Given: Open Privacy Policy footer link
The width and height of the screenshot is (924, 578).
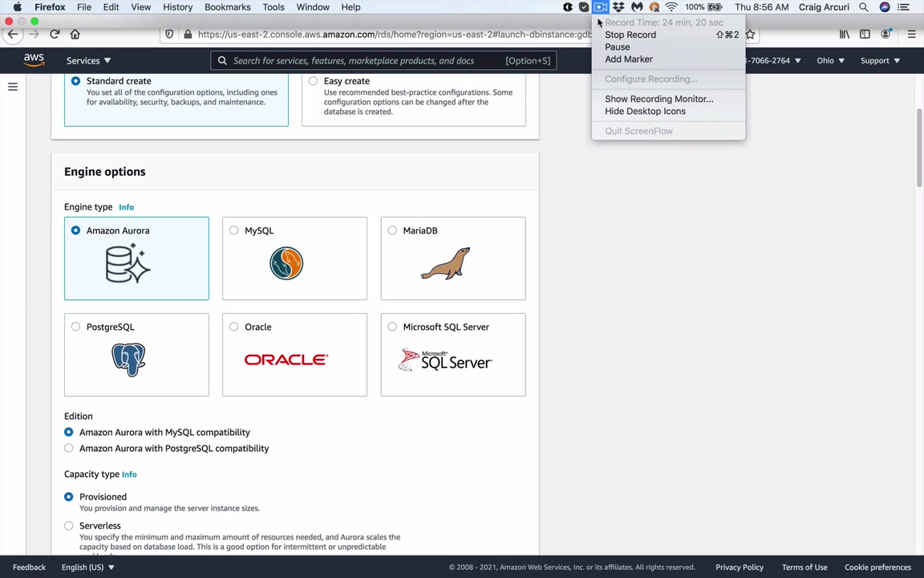Looking at the screenshot, I should 740,567.
